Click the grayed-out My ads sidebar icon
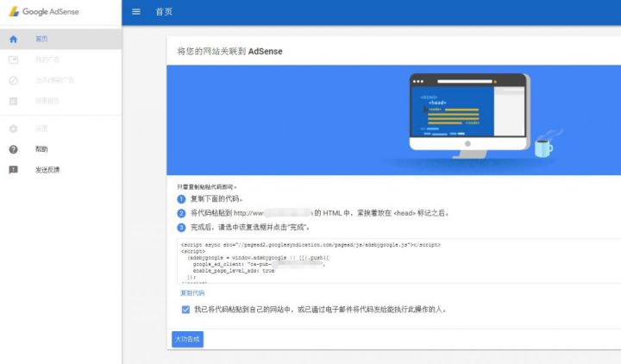This screenshot has height=364, width=621. [x=14, y=60]
